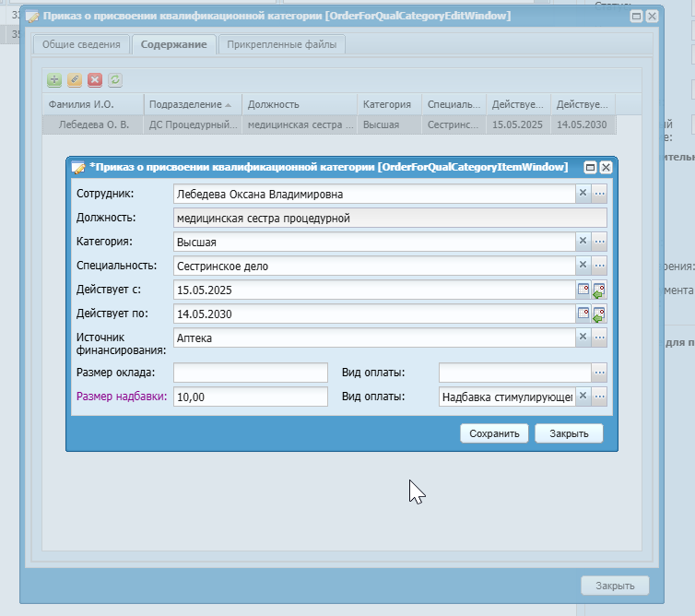695x616 pixels.
Task: Click the grid cell with date 15.05.2025
Action: tap(518, 124)
